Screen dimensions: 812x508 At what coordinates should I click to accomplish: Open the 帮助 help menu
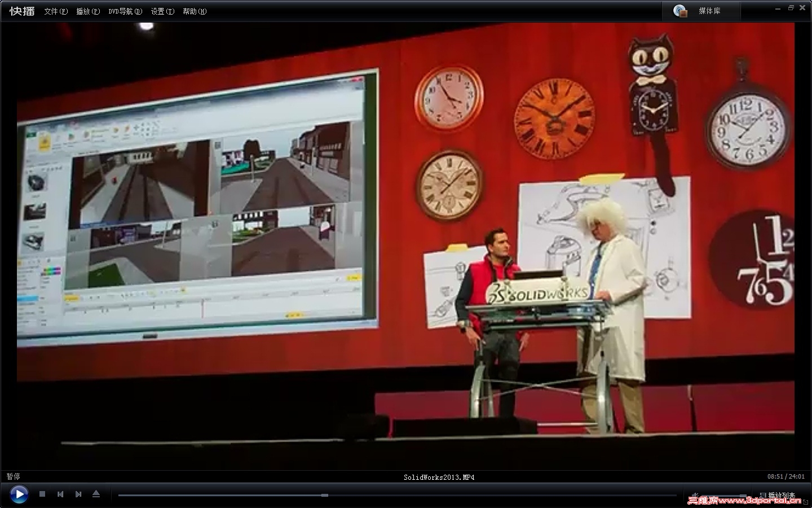pyautogui.click(x=194, y=11)
